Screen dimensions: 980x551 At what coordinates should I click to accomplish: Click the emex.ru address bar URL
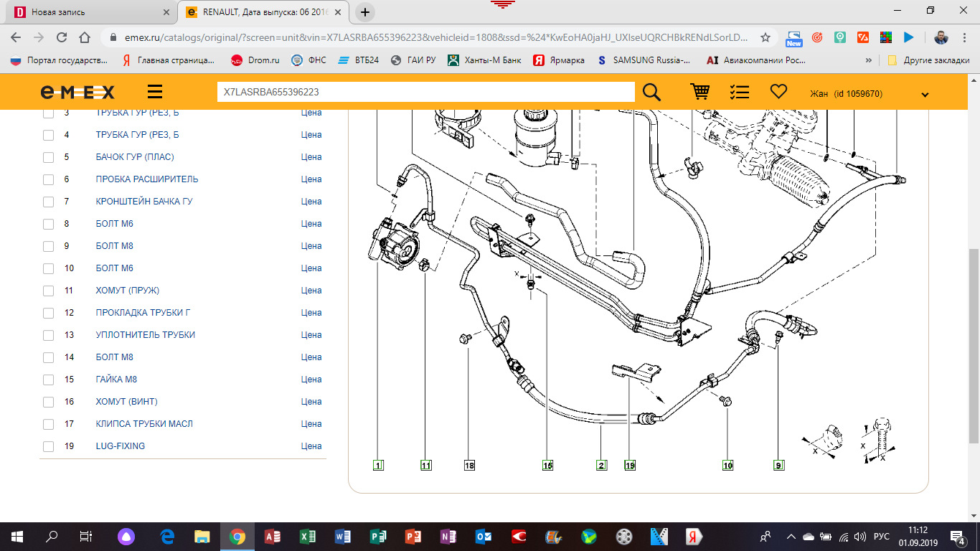point(435,37)
